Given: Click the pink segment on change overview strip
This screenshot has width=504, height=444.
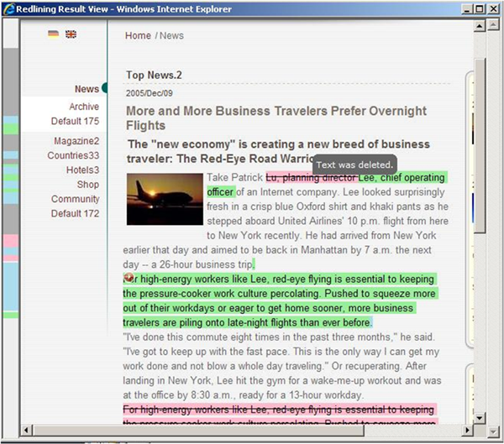Looking at the screenshot, I should [10, 241].
